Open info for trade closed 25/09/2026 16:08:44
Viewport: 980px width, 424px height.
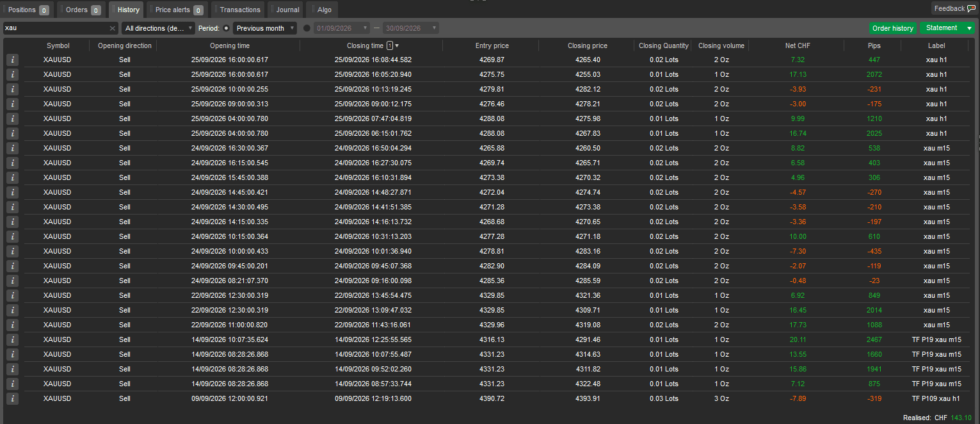click(x=12, y=60)
